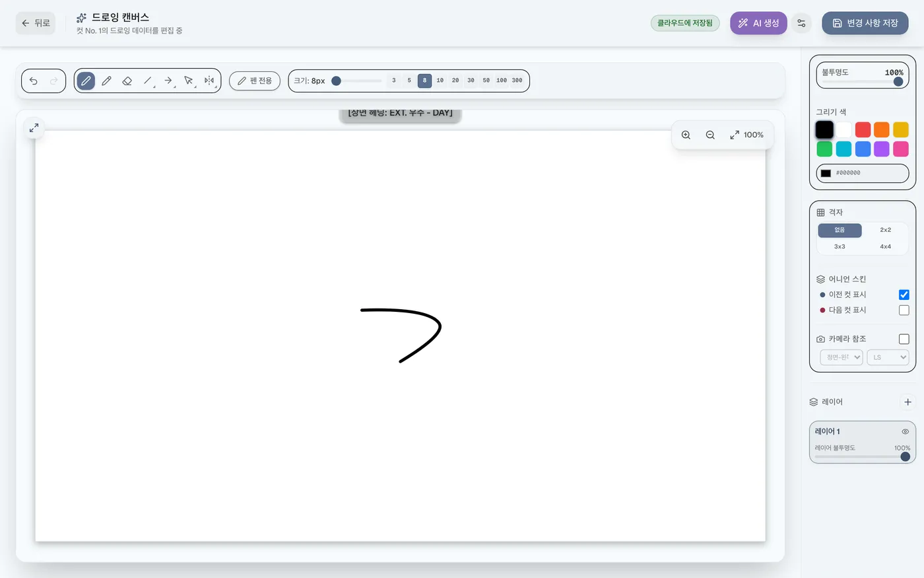The image size is (924, 578).
Task: Pick the cyan color swatch
Action: (x=843, y=149)
